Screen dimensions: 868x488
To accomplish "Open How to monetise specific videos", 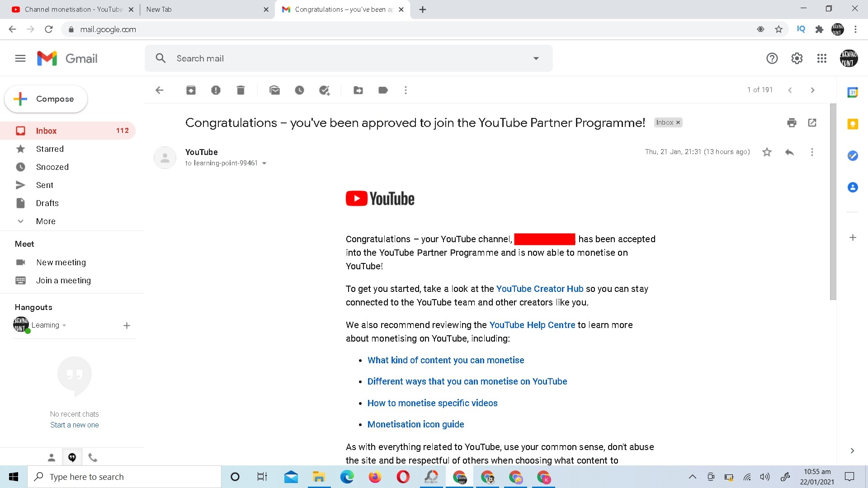I will point(432,403).
